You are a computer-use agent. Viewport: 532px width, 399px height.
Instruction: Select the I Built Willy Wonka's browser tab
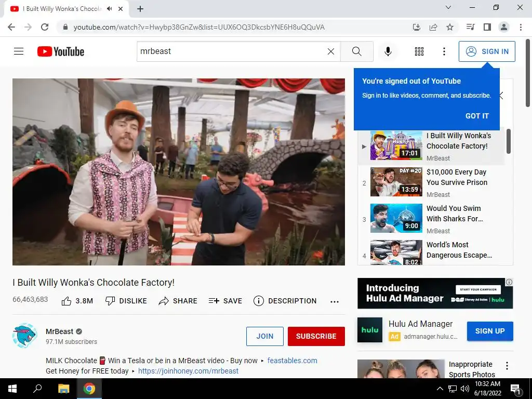(x=66, y=9)
